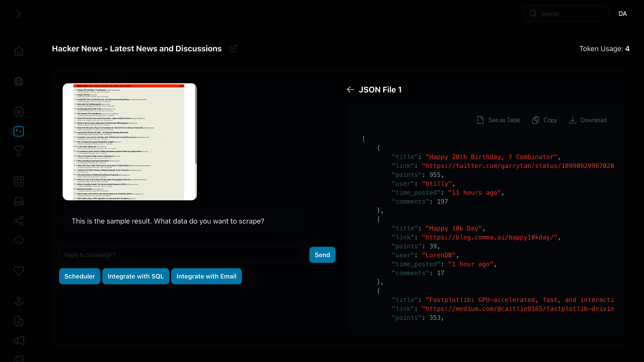Open the Home icon in the sidebar
Screen dimensions: 644x362
19,51
